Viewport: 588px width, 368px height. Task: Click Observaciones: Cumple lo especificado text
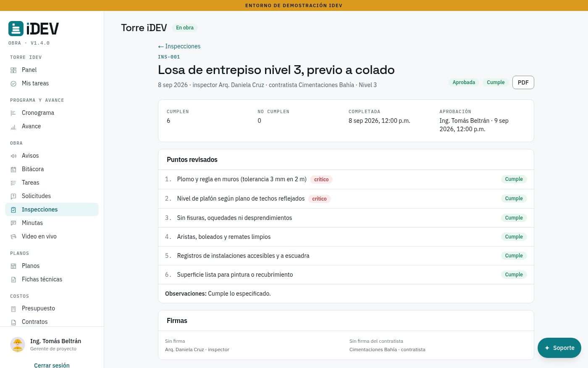tap(218, 294)
